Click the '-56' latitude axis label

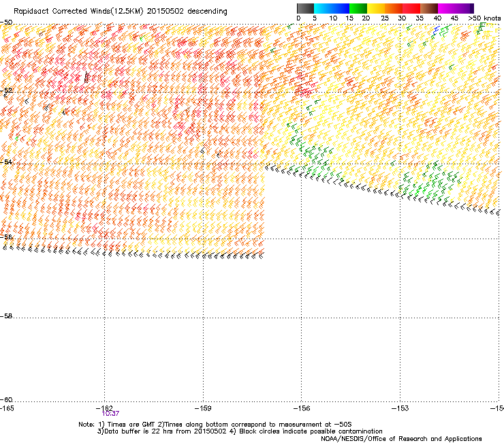pyautogui.click(x=6, y=236)
